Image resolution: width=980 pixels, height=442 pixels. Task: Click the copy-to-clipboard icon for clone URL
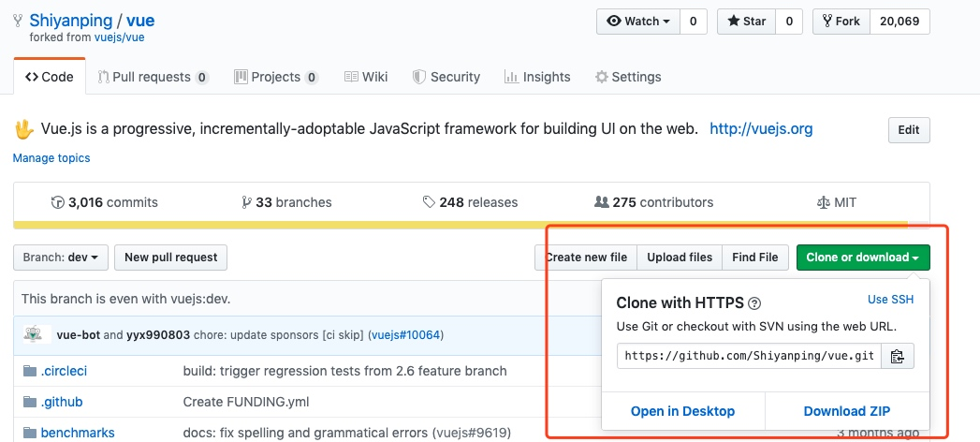(x=898, y=357)
